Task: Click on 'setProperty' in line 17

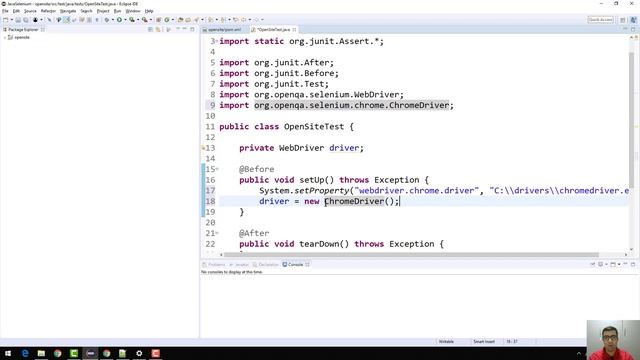Action: [x=322, y=191]
